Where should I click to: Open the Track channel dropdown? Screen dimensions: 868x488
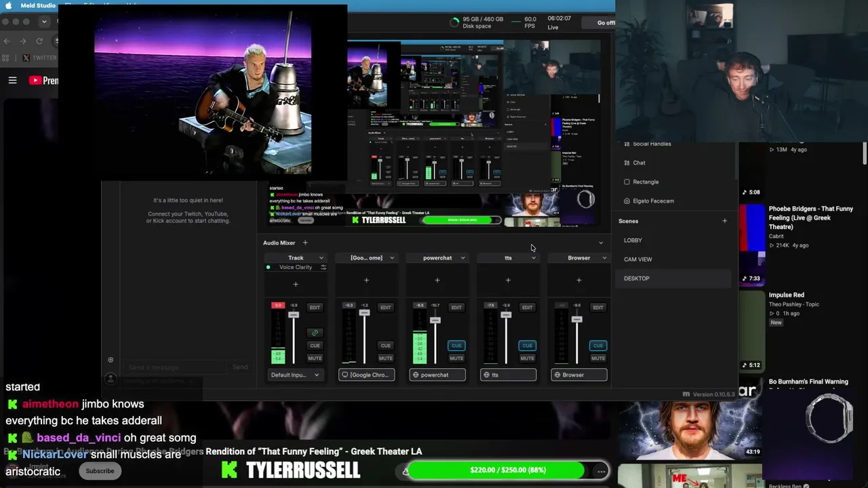(x=321, y=258)
